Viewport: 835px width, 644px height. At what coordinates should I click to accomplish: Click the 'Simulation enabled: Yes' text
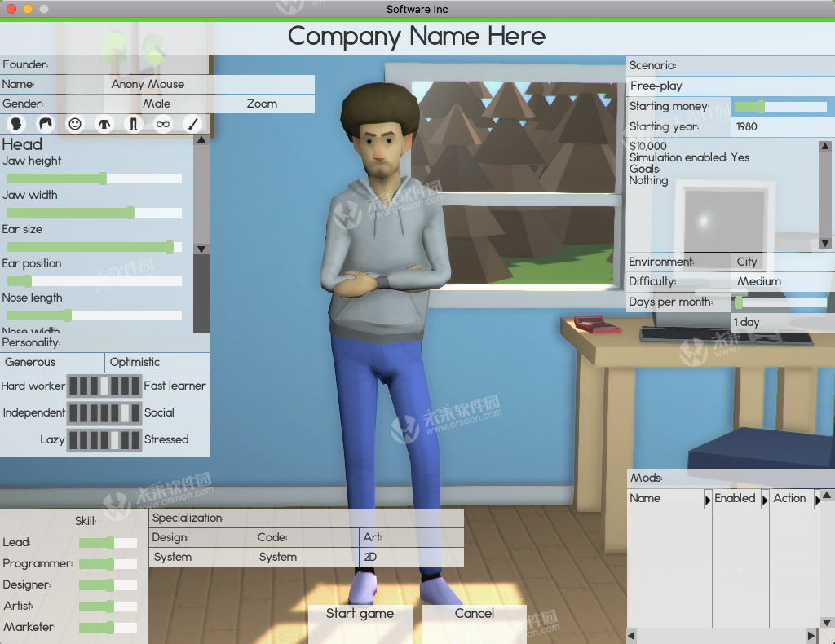(689, 157)
